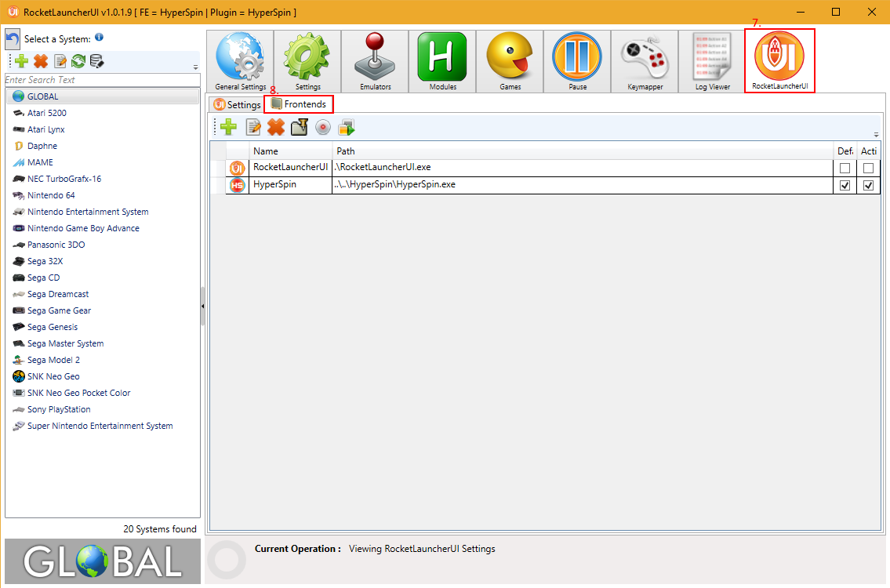Open the Log Viewer section
This screenshot has height=588, width=890.
pos(713,61)
